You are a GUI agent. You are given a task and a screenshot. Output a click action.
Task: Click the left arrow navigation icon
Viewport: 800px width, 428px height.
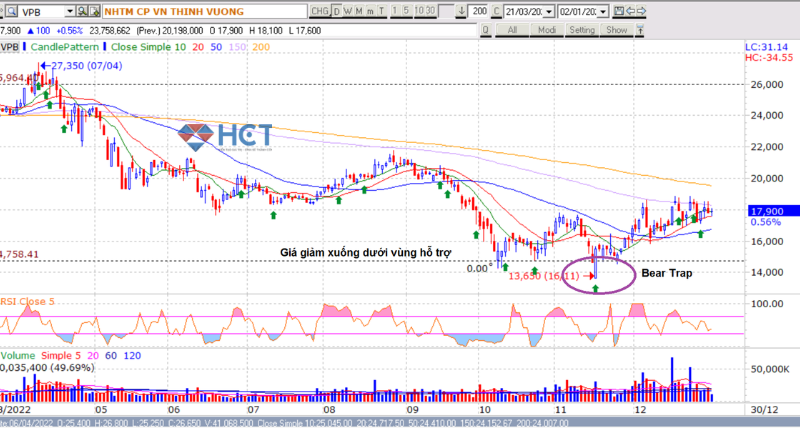click(x=630, y=11)
